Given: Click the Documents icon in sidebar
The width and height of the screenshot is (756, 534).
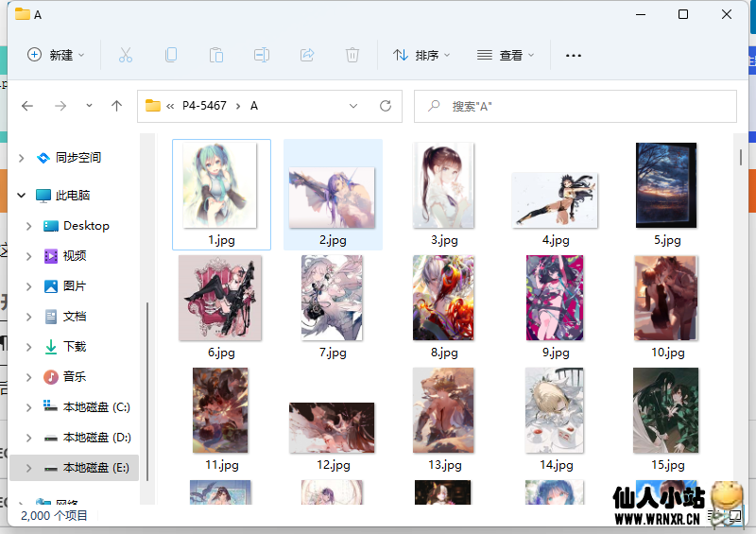Looking at the screenshot, I should tap(51, 317).
